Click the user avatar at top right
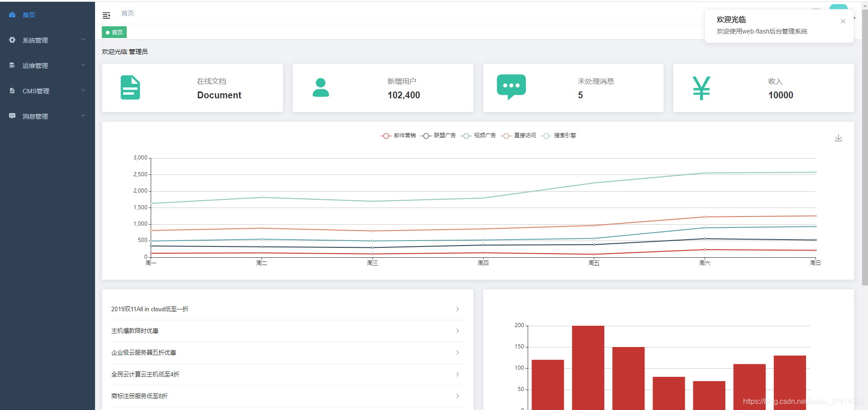868x410 pixels. click(838, 7)
